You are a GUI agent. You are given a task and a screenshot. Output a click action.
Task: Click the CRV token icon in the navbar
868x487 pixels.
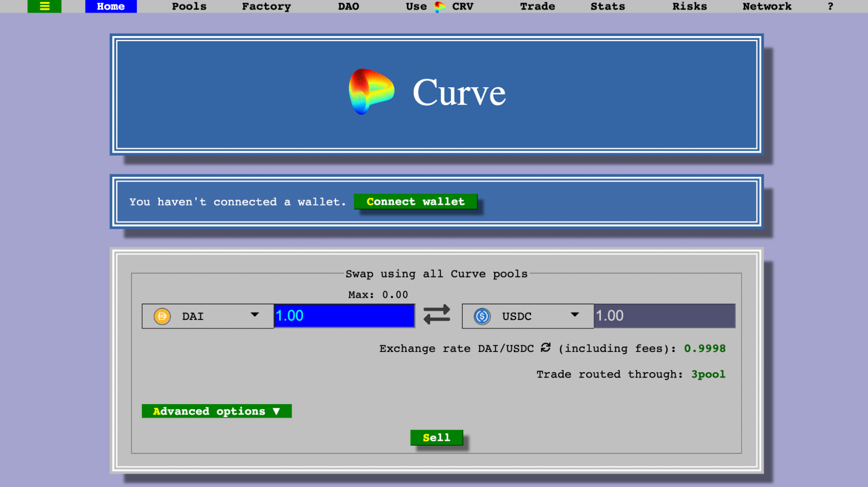[439, 7]
